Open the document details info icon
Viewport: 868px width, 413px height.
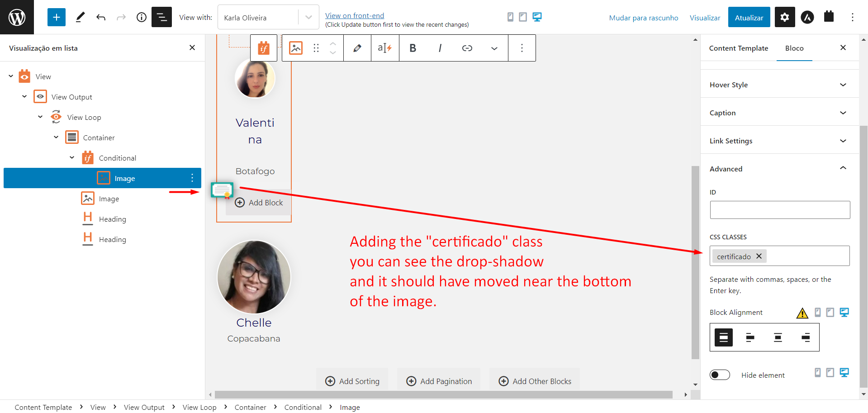[142, 17]
